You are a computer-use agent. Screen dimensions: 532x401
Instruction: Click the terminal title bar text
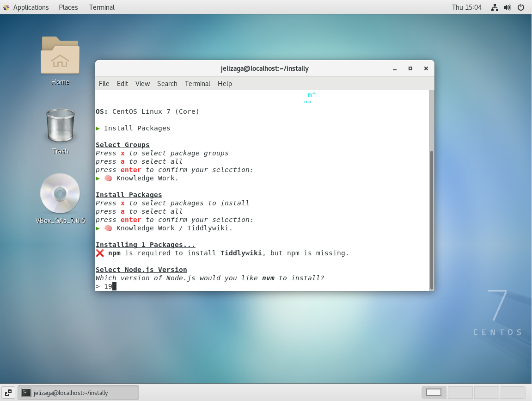coord(265,68)
